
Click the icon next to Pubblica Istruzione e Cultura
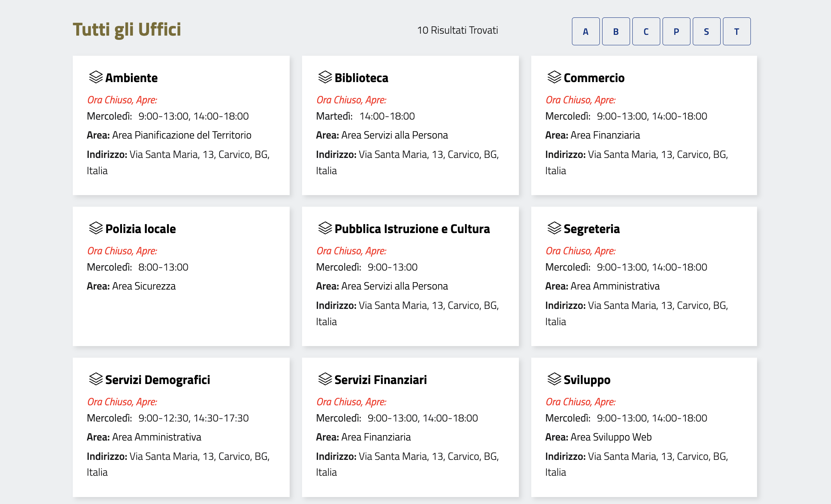[325, 228]
